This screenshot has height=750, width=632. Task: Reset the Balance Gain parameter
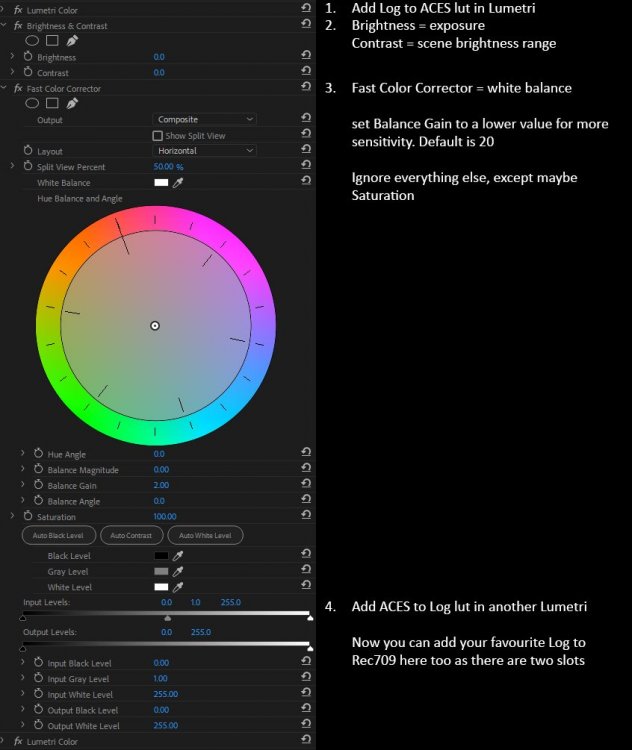point(305,486)
